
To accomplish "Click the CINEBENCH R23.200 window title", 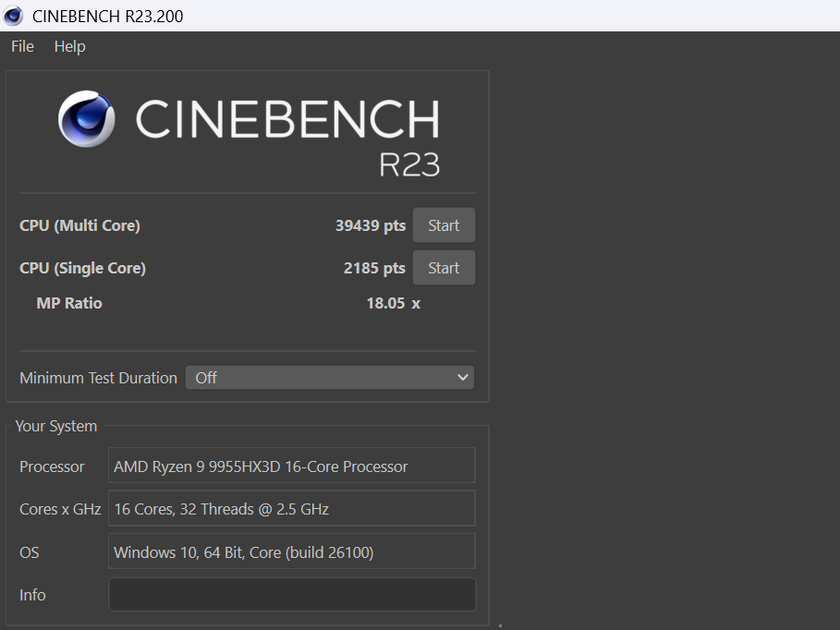I will [108, 16].
